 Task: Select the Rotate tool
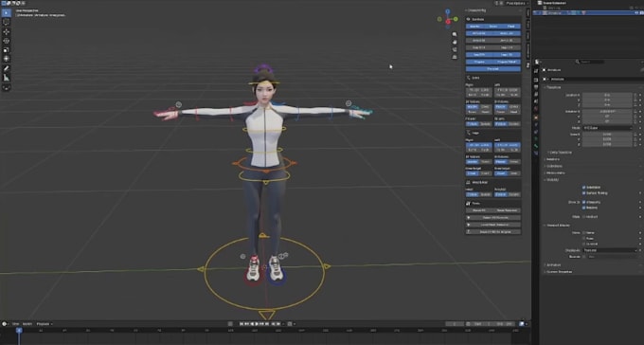[x=7, y=41]
